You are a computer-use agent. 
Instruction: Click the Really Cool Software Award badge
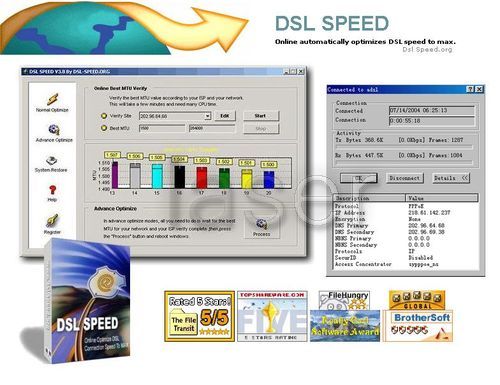(x=345, y=326)
